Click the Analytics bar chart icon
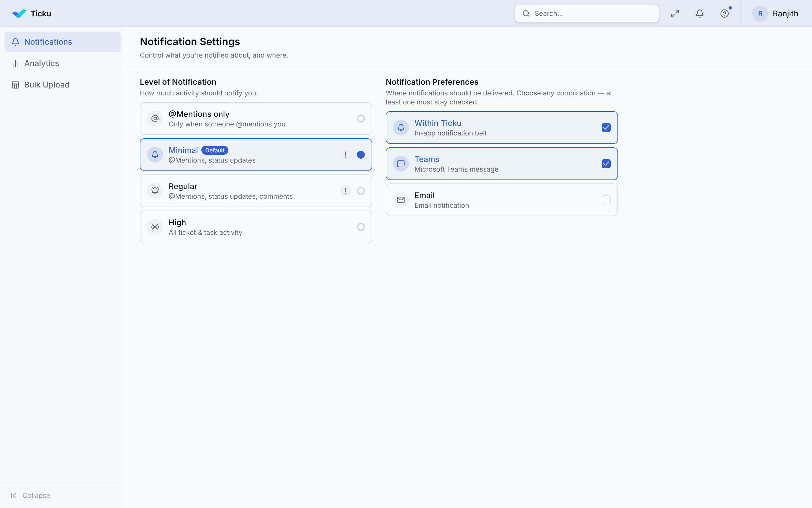The height and width of the screenshot is (508, 812). 16,63
